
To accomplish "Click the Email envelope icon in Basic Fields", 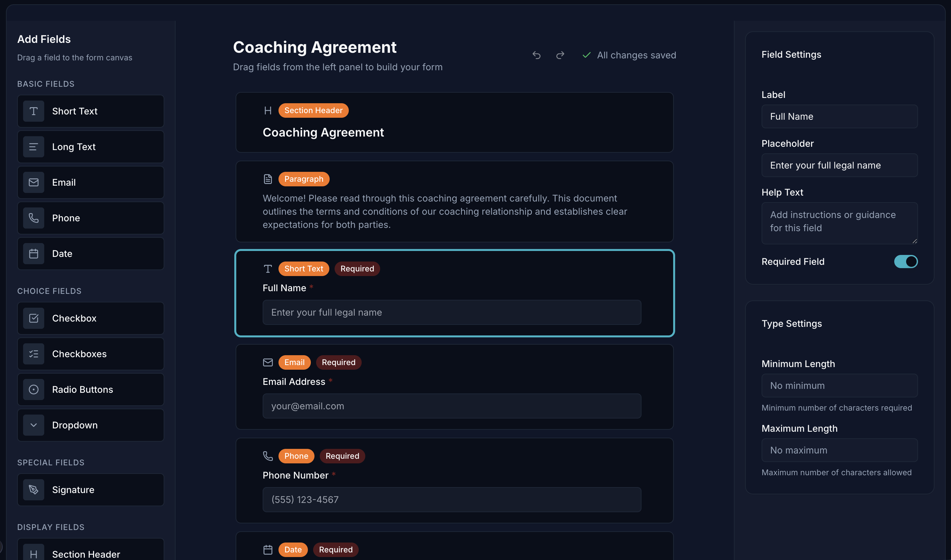I will pyautogui.click(x=33, y=182).
